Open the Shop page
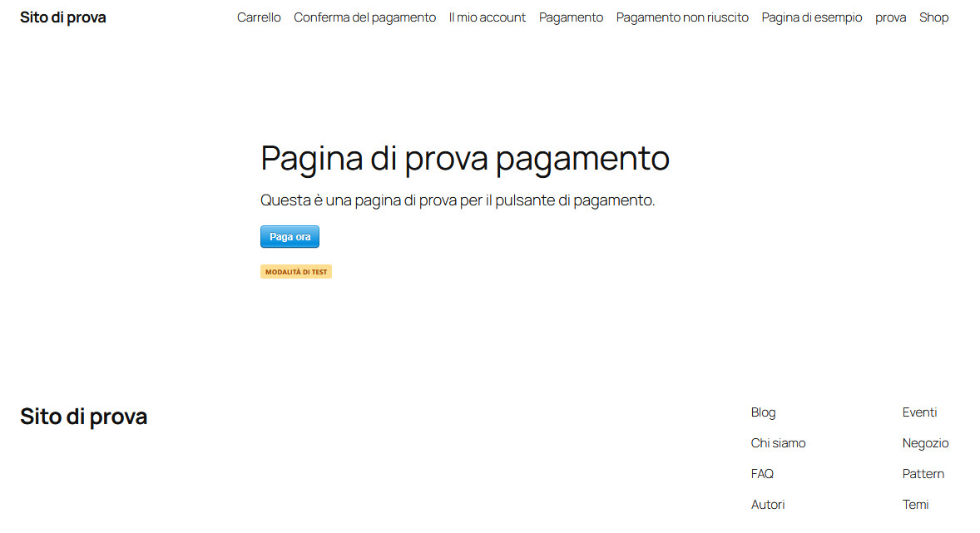The height and width of the screenshot is (533, 980). point(933,17)
